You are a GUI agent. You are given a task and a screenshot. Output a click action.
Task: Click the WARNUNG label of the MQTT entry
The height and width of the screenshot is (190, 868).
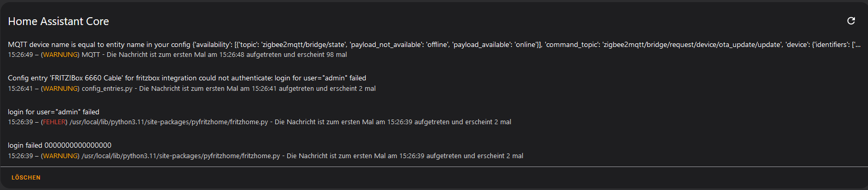click(x=60, y=54)
